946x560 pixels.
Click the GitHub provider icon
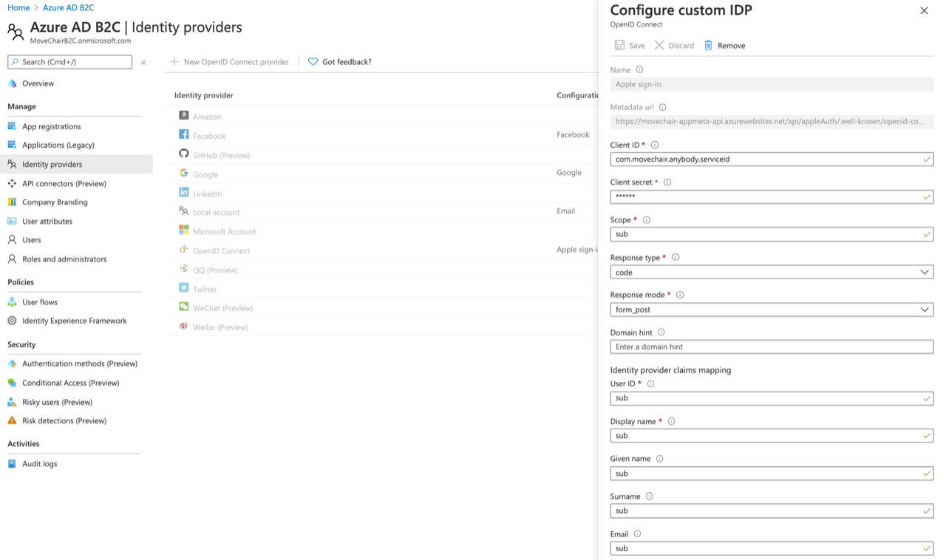coord(184,154)
